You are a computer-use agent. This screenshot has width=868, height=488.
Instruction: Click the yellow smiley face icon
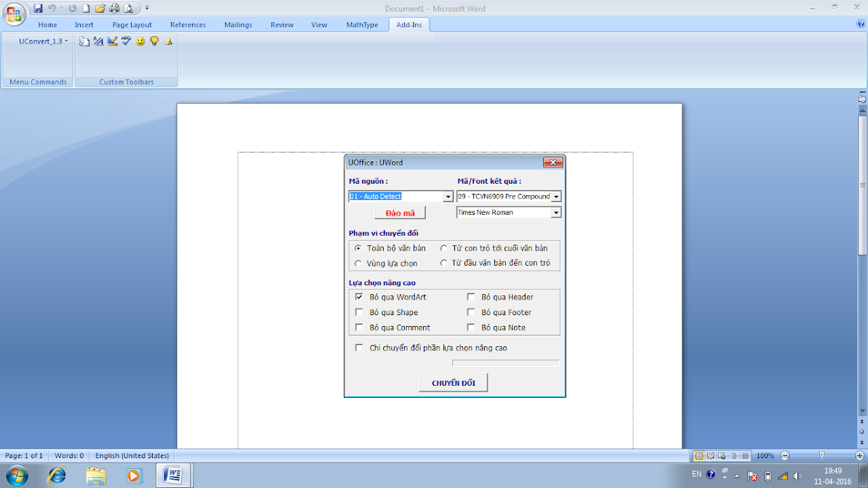(x=140, y=41)
